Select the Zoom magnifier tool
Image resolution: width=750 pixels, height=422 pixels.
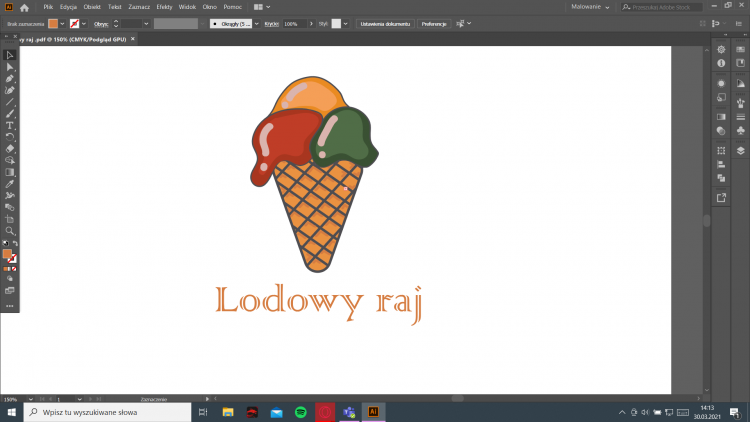(10, 230)
